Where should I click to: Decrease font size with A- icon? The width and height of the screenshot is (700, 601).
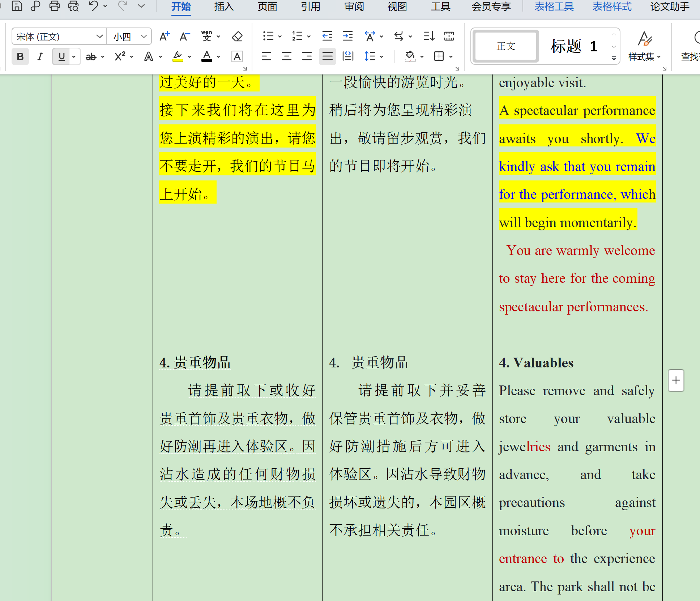coord(185,36)
